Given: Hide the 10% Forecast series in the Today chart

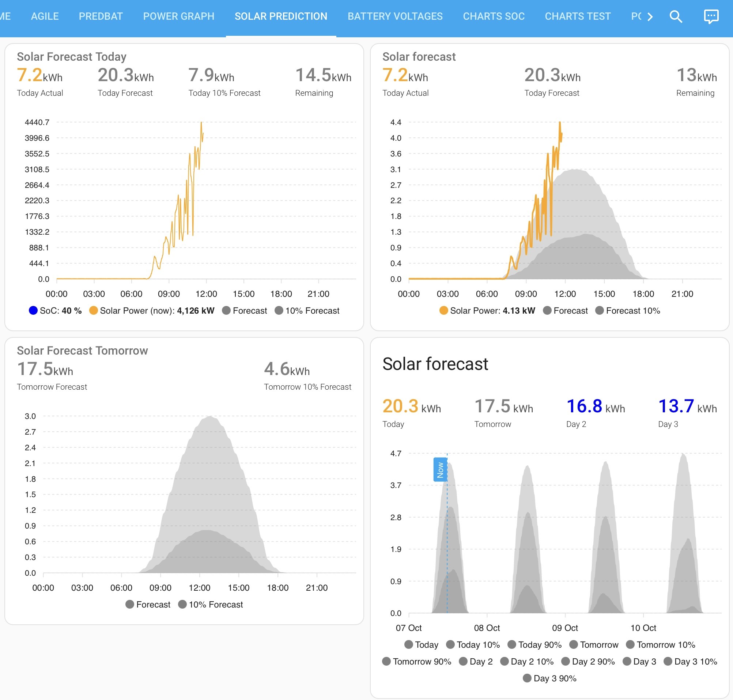Looking at the screenshot, I should click(x=307, y=310).
